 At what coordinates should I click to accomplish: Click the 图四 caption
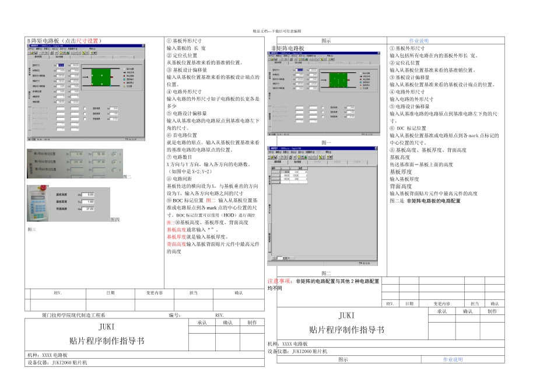point(115,219)
